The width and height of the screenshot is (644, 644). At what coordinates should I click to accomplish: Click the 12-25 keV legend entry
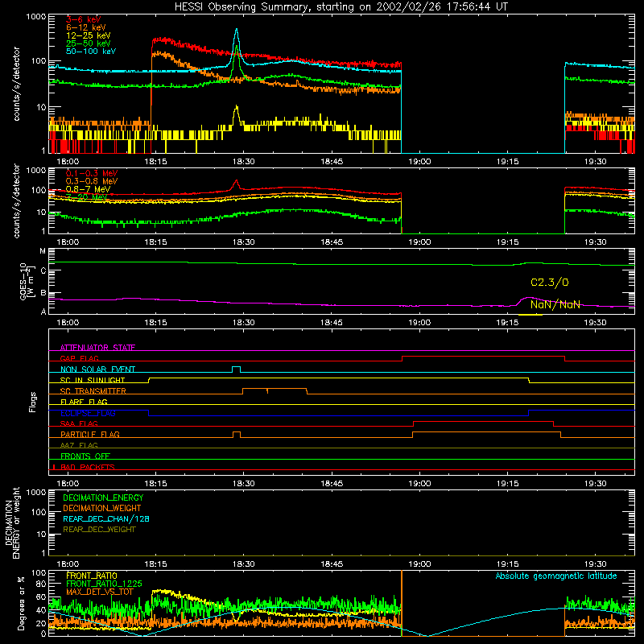point(88,35)
